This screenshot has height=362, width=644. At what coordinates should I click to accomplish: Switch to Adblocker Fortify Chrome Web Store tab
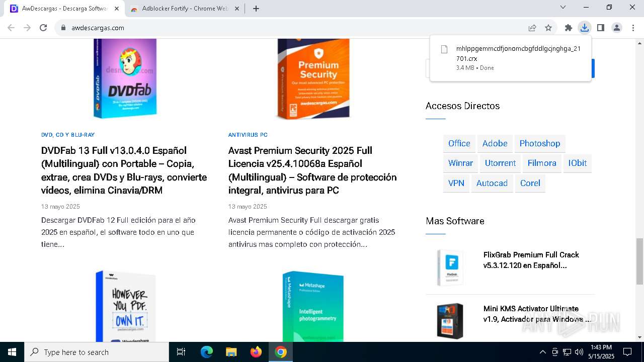coord(184,9)
